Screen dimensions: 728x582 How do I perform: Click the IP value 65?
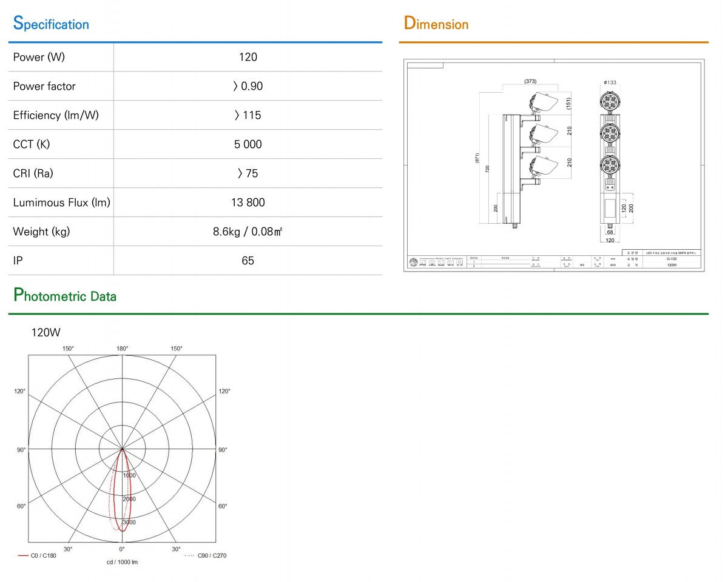pyautogui.click(x=248, y=261)
